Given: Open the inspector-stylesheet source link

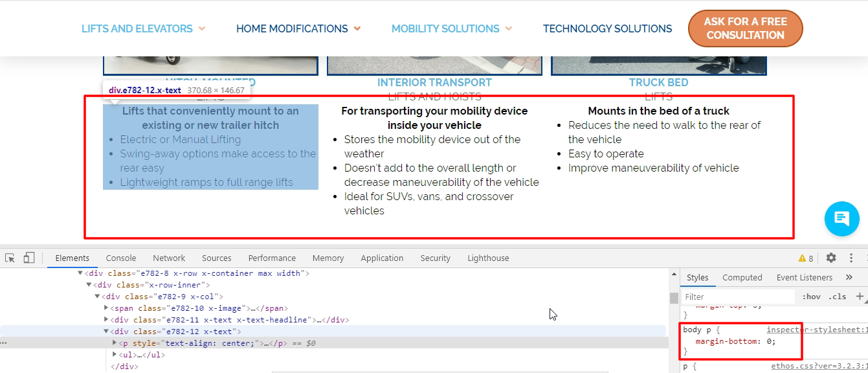Looking at the screenshot, I should click(x=817, y=330).
